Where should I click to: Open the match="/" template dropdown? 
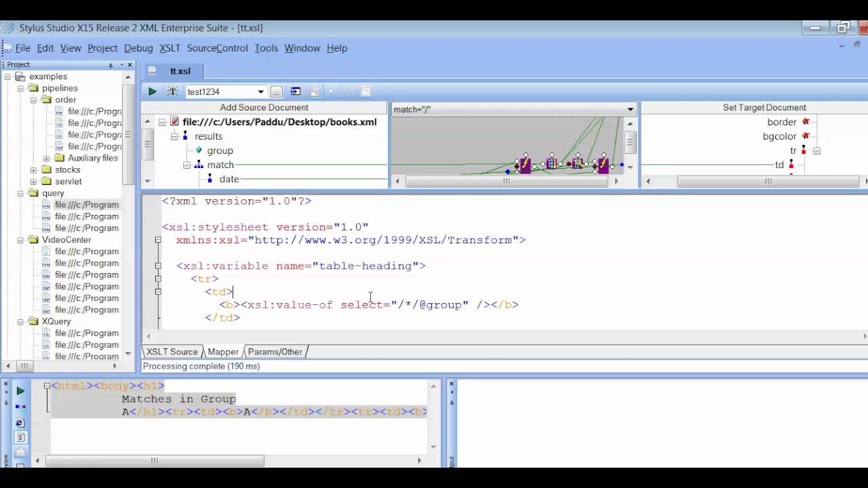click(x=630, y=109)
